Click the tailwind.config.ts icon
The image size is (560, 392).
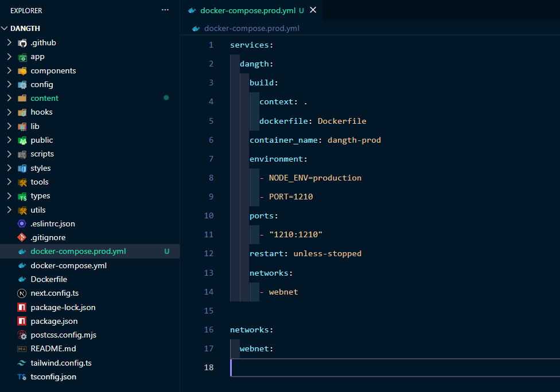[x=22, y=363]
